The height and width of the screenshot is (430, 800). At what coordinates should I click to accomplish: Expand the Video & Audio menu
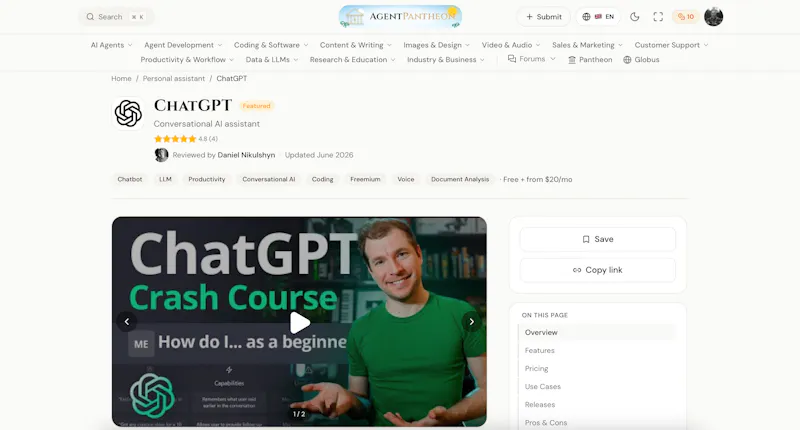tap(511, 45)
